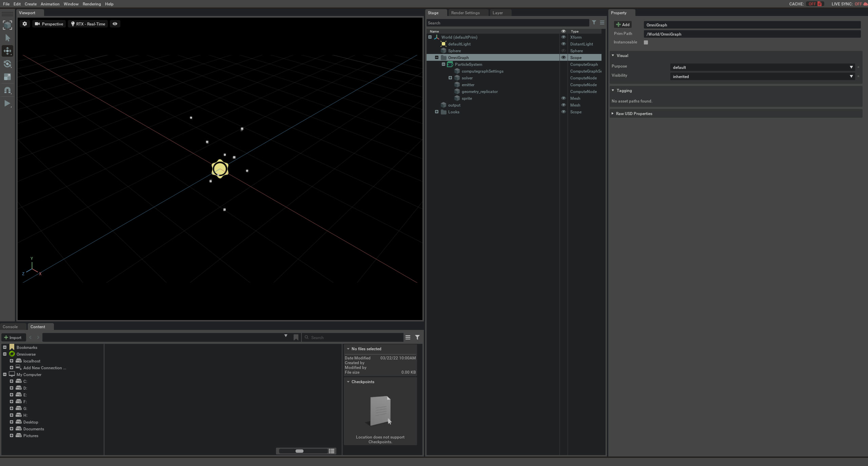Toggle visibility of output mesh
This screenshot has height=466, width=868.
coord(563,105)
